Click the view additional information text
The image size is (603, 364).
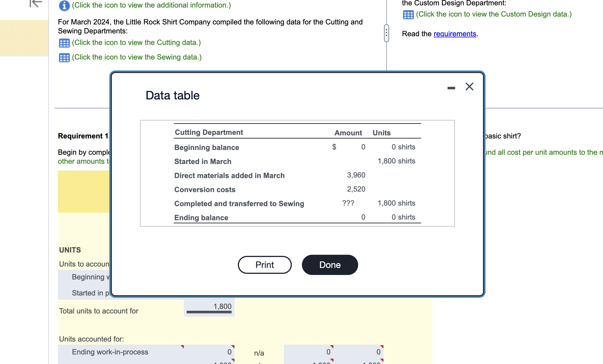pyautogui.click(x=151, y=5)
